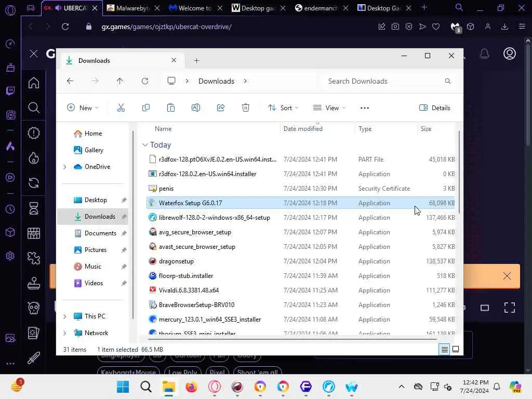This screenshot has height=399, width=532.
Task: Open Opera GX snapshot camera icon
Action: 395,26
